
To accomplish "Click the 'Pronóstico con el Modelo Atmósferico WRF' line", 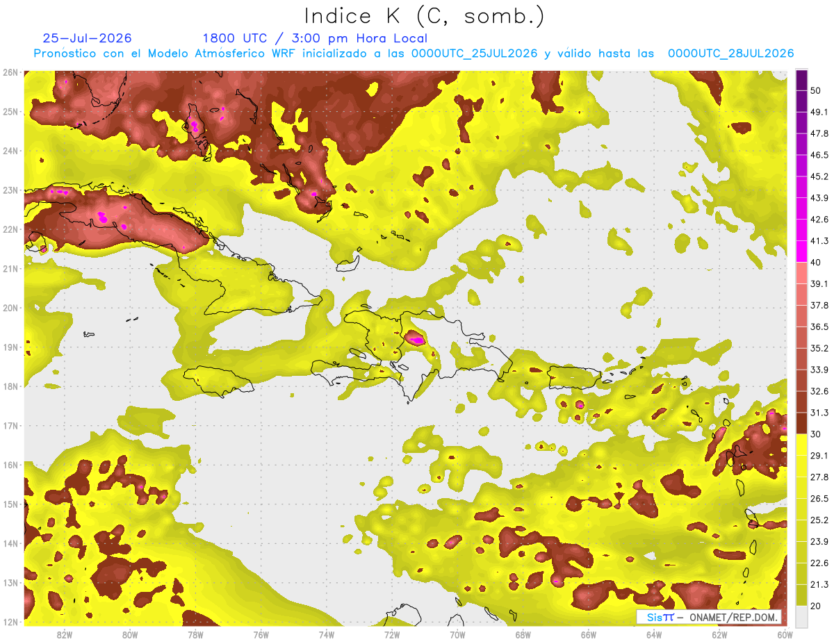I will point(414,53).
